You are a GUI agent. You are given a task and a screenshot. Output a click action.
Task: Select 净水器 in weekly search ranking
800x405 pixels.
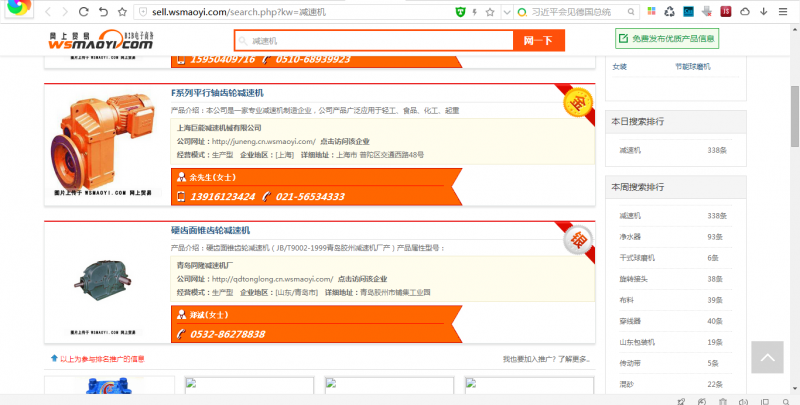(630, 237)
